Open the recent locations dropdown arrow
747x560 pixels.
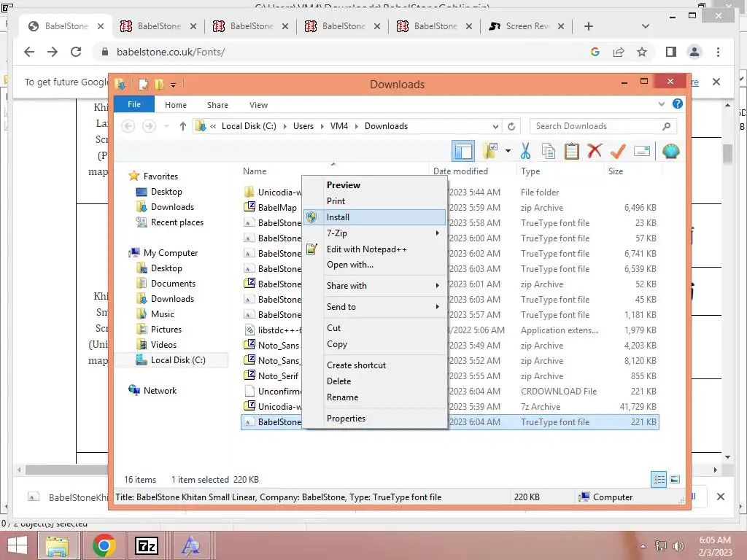[166, 126]
